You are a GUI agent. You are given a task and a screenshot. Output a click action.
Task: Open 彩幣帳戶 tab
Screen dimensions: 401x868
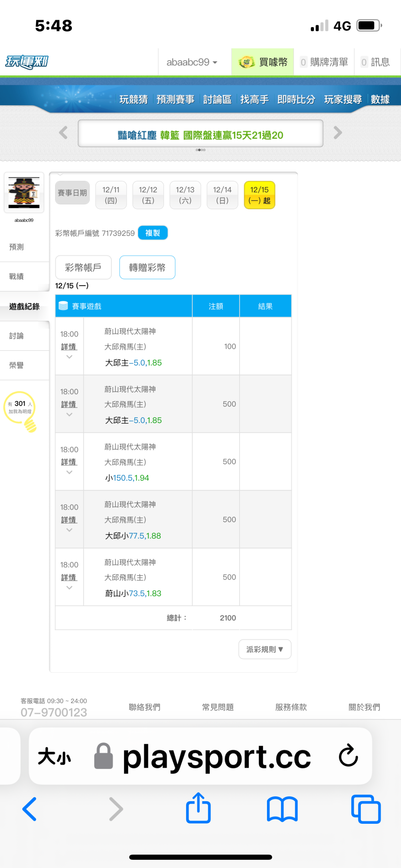(83, 267)
